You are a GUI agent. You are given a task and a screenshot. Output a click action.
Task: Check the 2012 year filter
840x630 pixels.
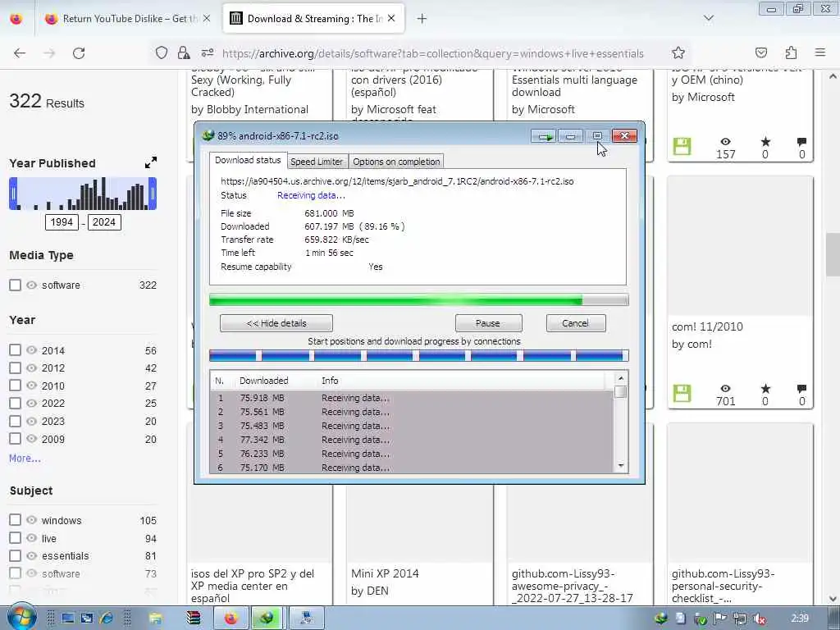pos(15,368)
